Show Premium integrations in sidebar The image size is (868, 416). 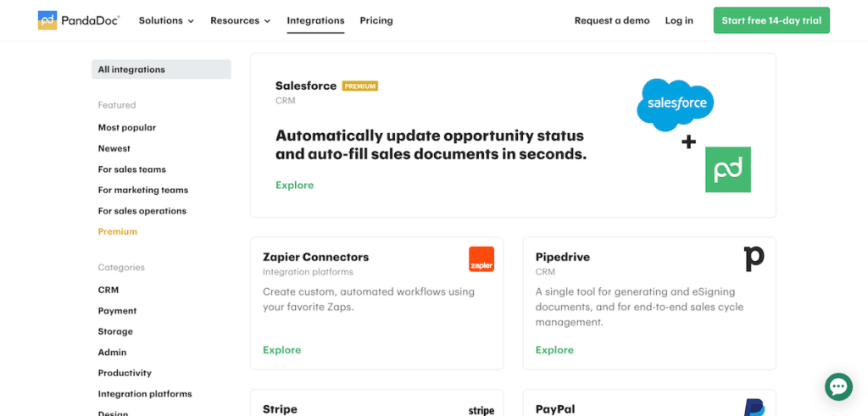[118, 231]
